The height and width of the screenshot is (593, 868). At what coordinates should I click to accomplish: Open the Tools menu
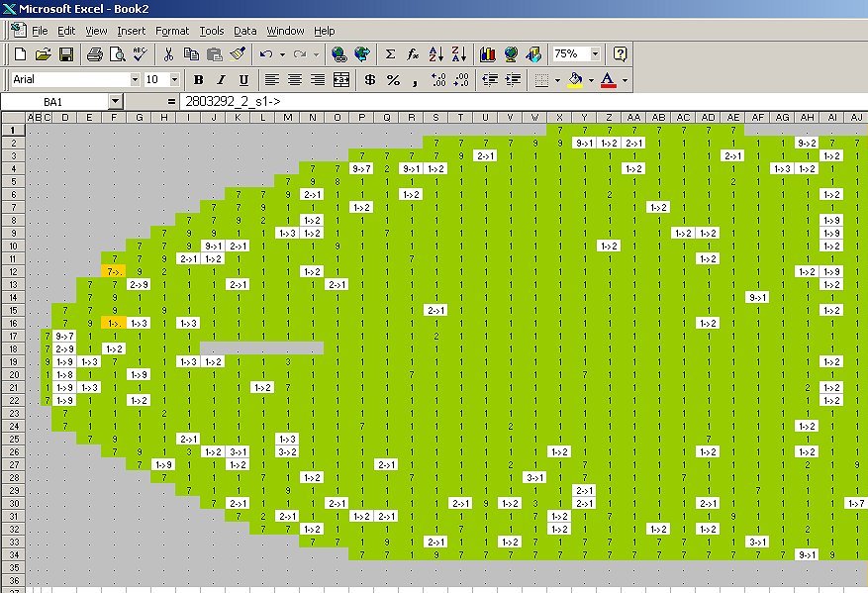[212, 31]
